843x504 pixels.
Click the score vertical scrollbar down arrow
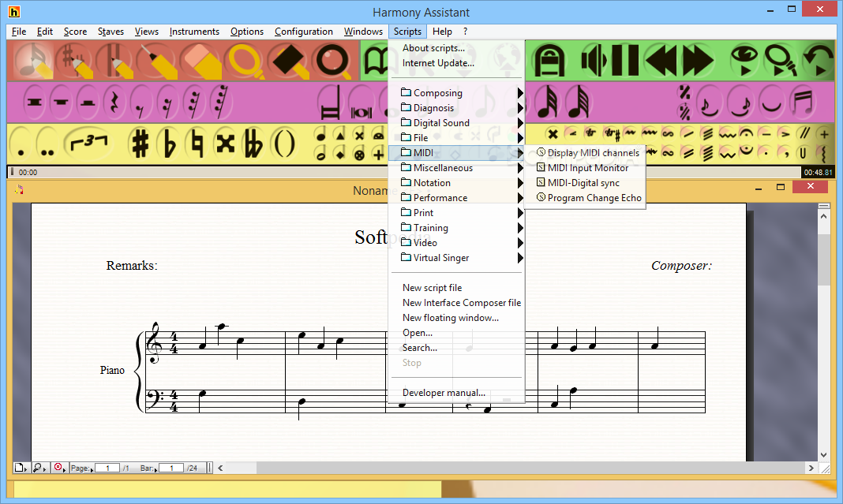tap(823, 455)
